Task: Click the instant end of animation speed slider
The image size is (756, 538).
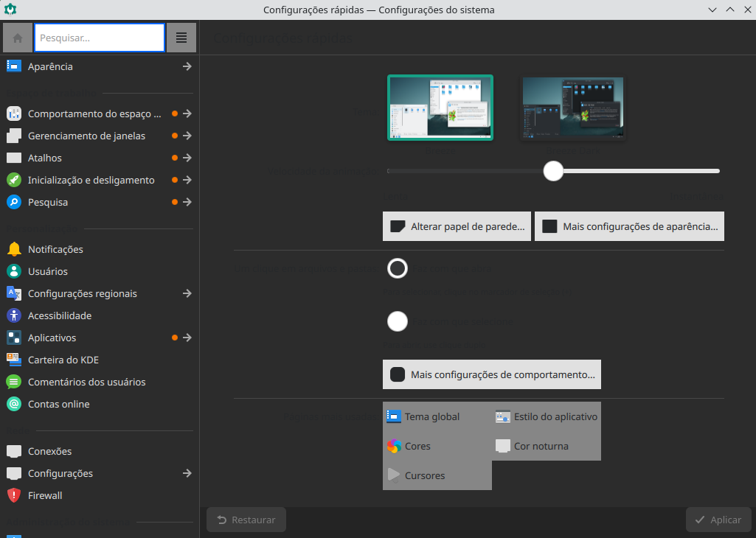Action: (717, 171)
